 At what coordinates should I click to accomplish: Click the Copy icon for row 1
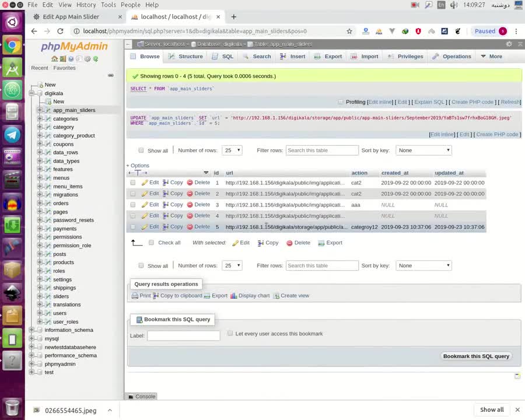click(166, 183)
